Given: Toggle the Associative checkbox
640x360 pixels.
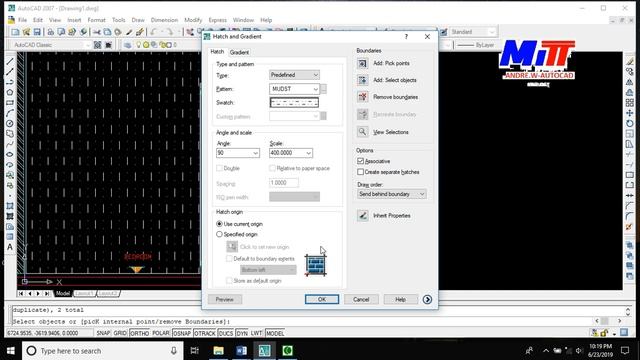Looking at the screenshot, I should (360, 161).
